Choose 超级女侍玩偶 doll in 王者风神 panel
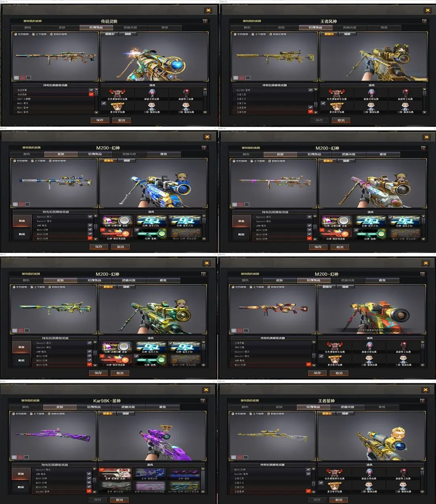Viewport: 436px width, 504px height. [371, 94]
